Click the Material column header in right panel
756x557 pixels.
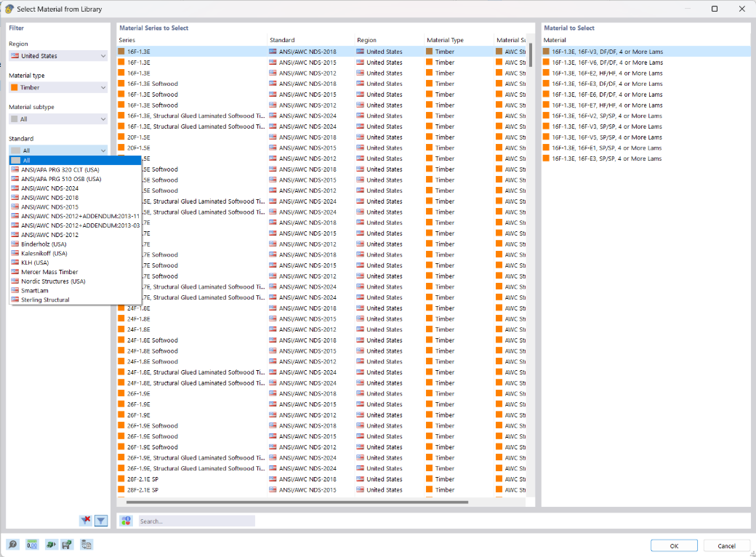click(646, 40)
